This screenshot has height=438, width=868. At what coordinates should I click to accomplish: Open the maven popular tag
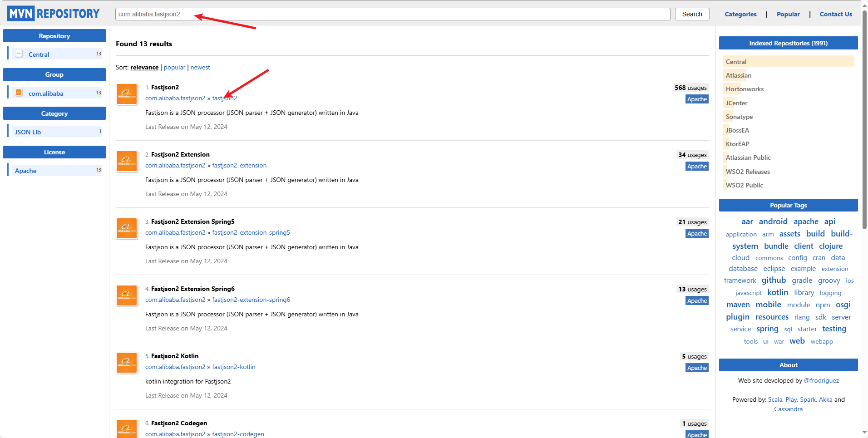click(738, 305)
